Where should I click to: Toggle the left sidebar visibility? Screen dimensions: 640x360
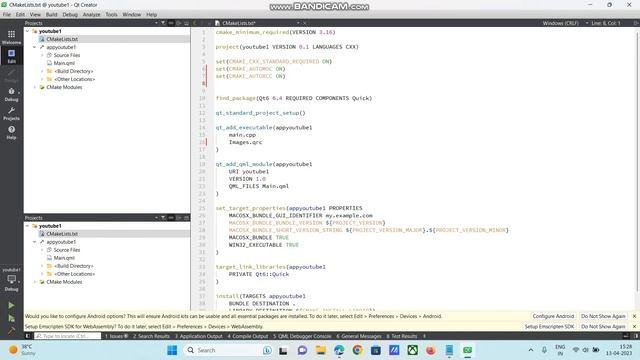28,336
